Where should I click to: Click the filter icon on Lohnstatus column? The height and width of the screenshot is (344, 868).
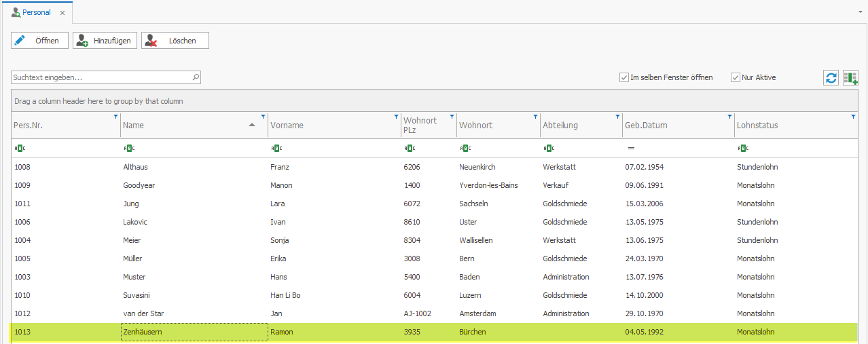click(853, 117)
